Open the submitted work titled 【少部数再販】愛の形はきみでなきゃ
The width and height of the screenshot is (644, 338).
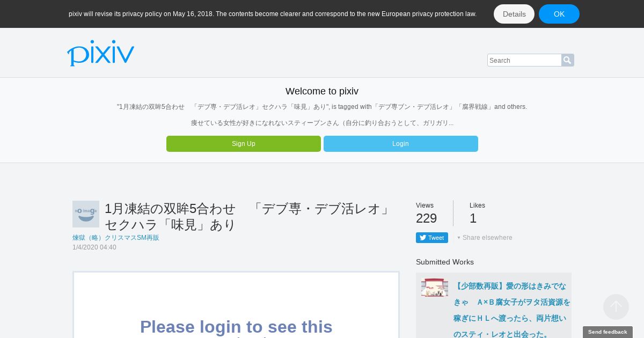tap(512, 310)
